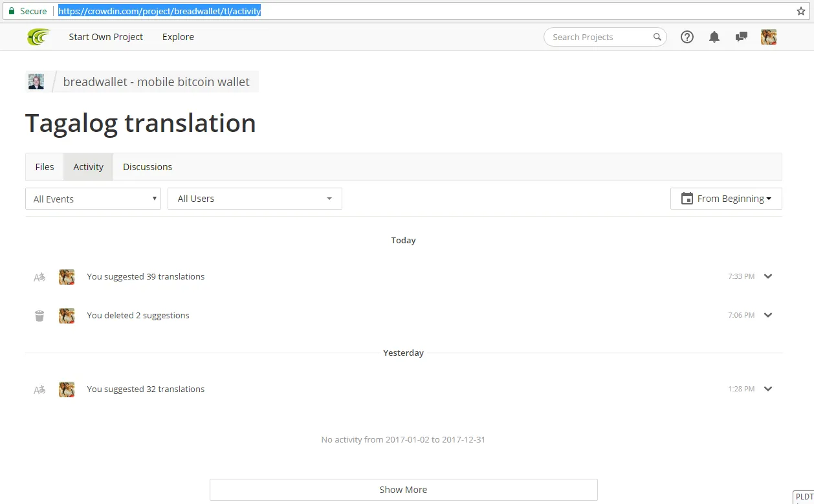This screenshot has height=504, width=814.
Task: Select the Activity tab
Action: 89,167
